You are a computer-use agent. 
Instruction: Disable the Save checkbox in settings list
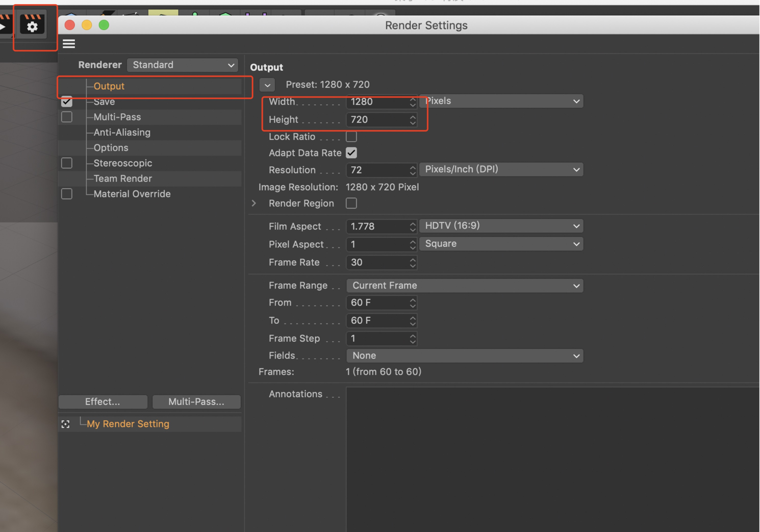[x=67, y=102]
